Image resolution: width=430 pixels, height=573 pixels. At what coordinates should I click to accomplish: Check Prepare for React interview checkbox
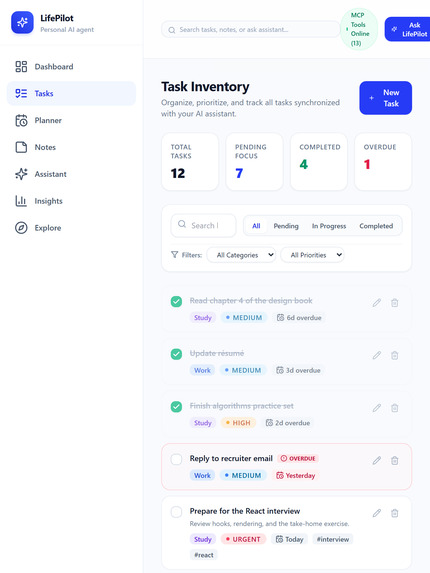176,512
